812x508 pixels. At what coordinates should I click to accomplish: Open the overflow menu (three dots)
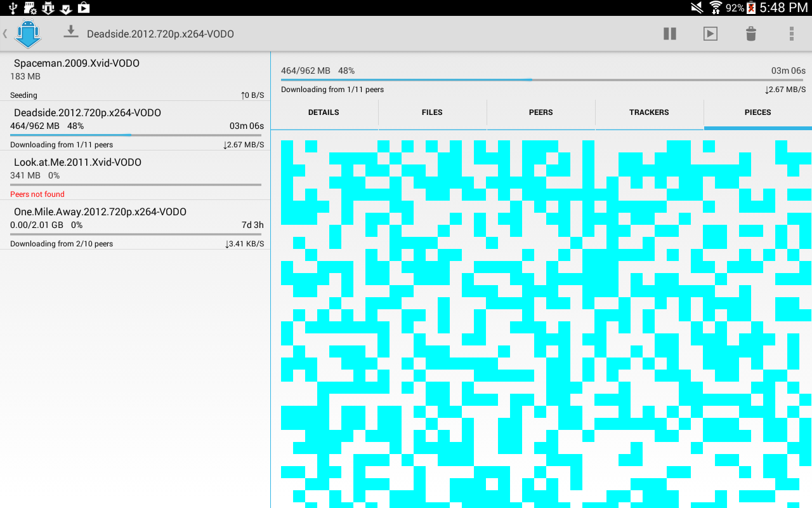(791, 34)
